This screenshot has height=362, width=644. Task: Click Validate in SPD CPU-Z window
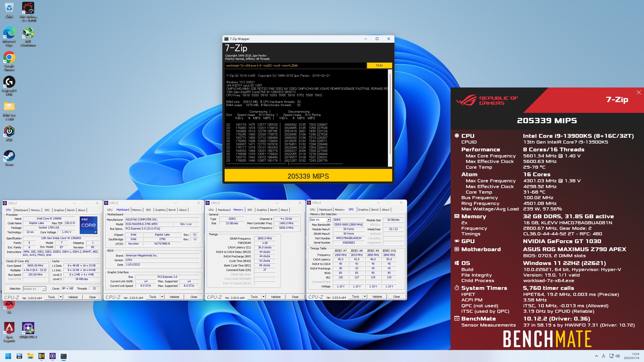click(377, 297)
